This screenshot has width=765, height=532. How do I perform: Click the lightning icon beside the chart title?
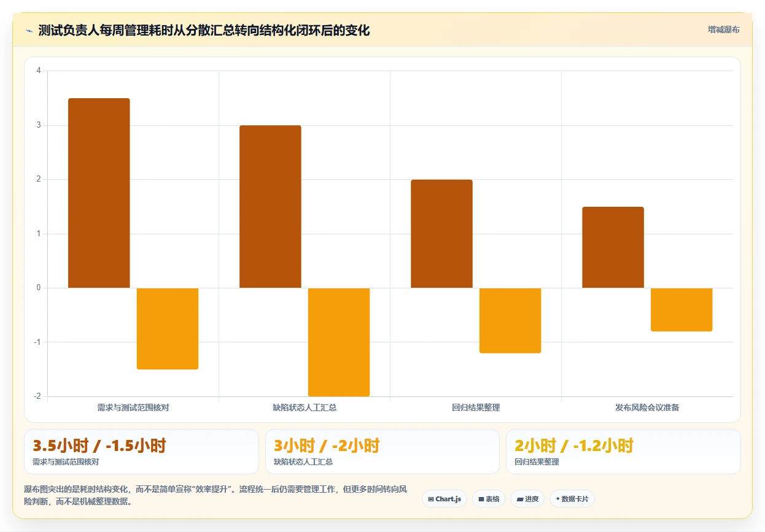[29, 31]
